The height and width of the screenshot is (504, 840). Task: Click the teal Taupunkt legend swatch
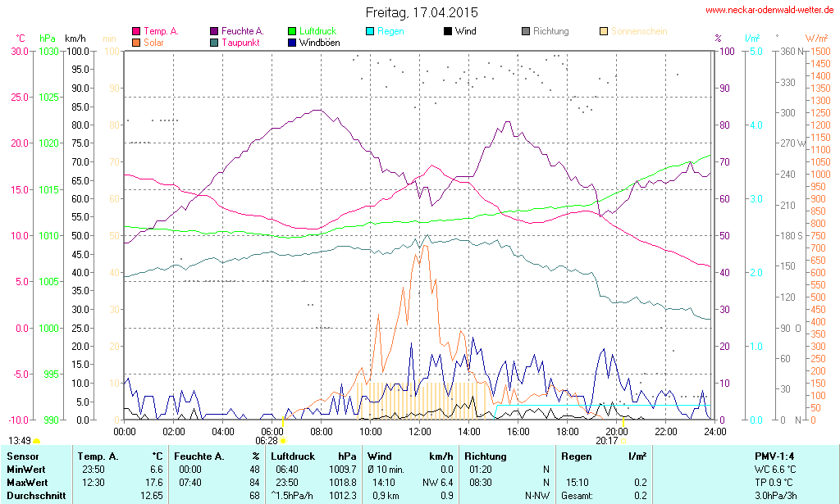coord(213,42)
